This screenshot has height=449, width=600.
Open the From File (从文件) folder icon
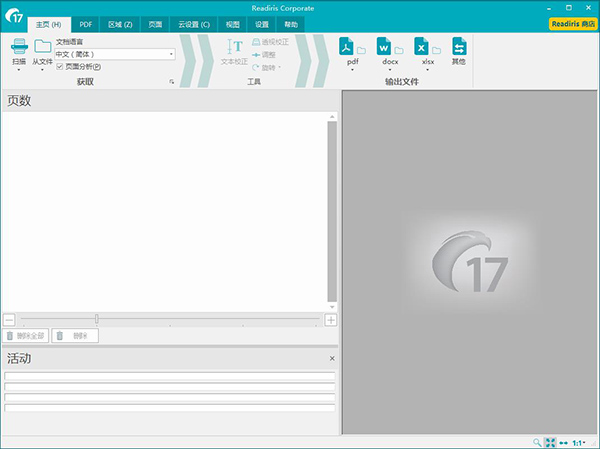click(42, 46)
